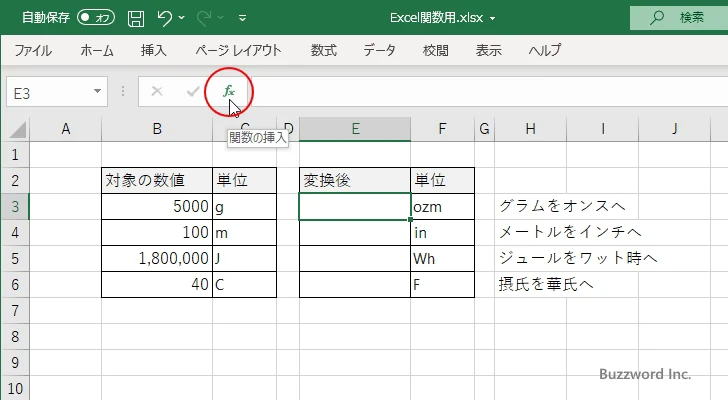Click the formula bar input area
Viewport: 728px width, 400px height.
click(x=490, y=91)
